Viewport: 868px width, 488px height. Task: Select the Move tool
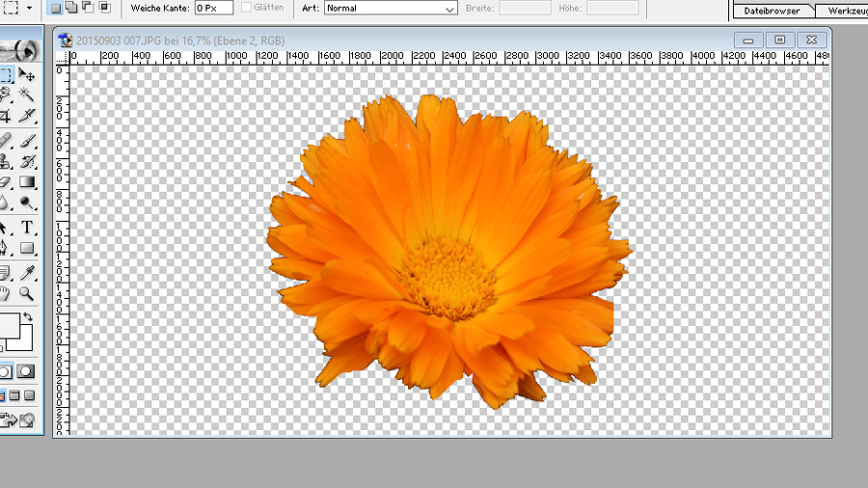pyautogui.click(x=27, y=74)
